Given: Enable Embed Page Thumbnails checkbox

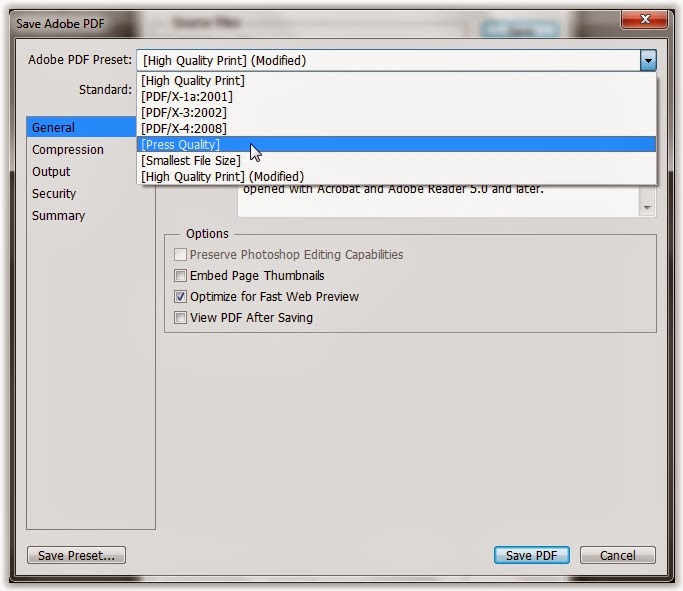Looking at the screenshot, I should coord(180,275).
